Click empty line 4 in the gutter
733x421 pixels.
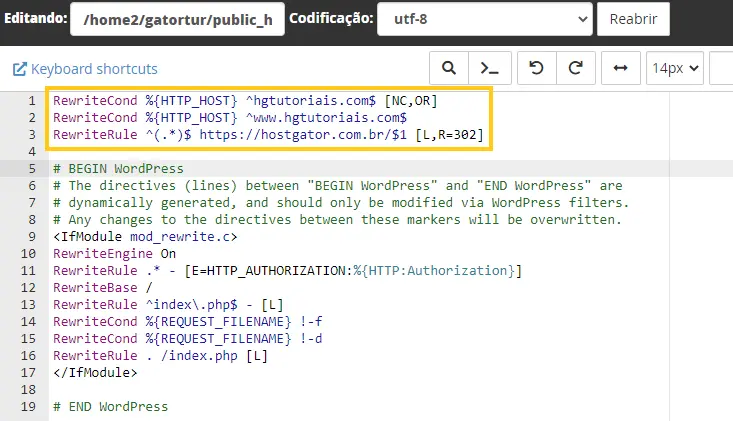coord(32,152)
